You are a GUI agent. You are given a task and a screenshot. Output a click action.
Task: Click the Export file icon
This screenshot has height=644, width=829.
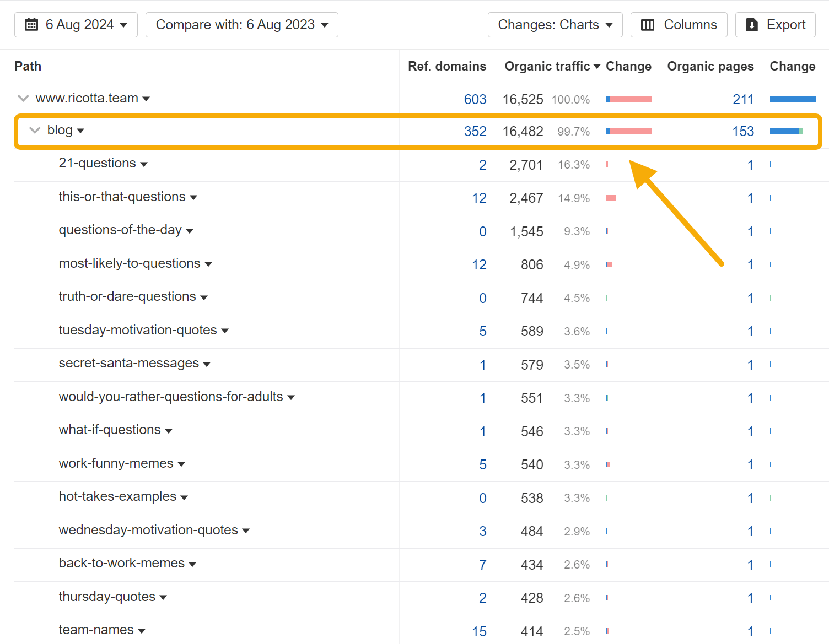point(751,25)
